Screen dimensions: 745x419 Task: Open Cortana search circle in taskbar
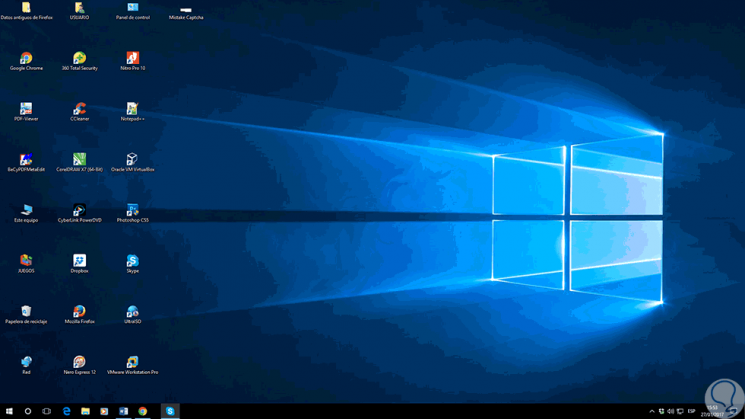[28, 411]
